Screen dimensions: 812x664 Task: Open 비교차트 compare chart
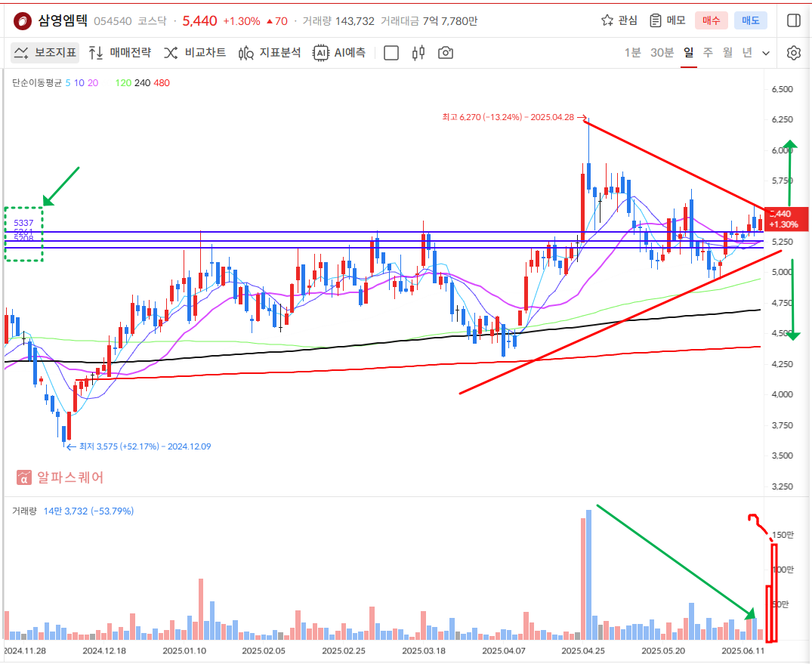pos(195,52)
